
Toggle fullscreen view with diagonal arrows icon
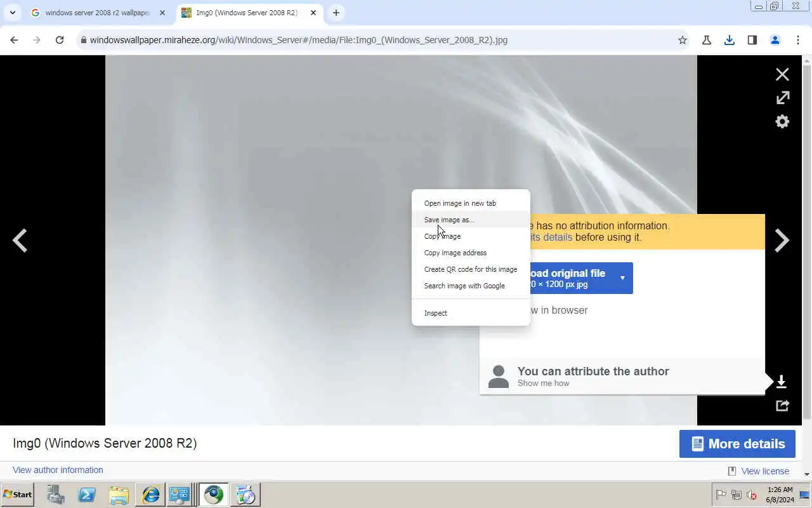(783, 98)
